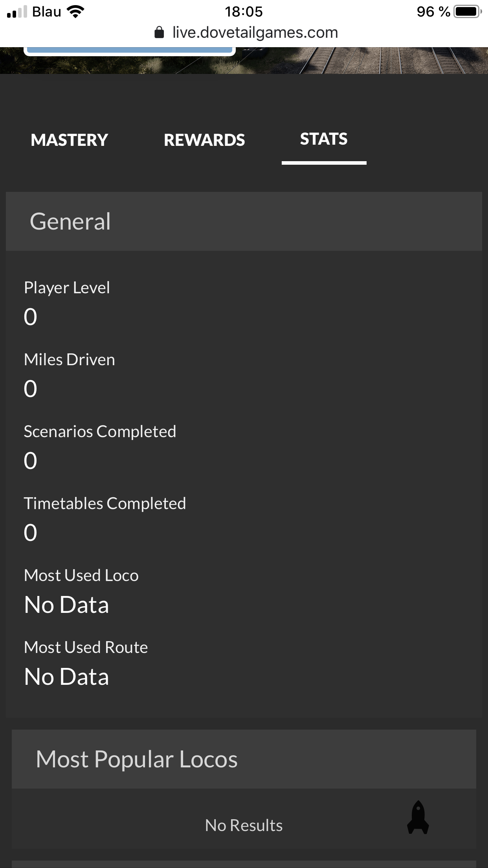
Task: Tap the Most Used Loco label
Action: [x=81, y=576]
